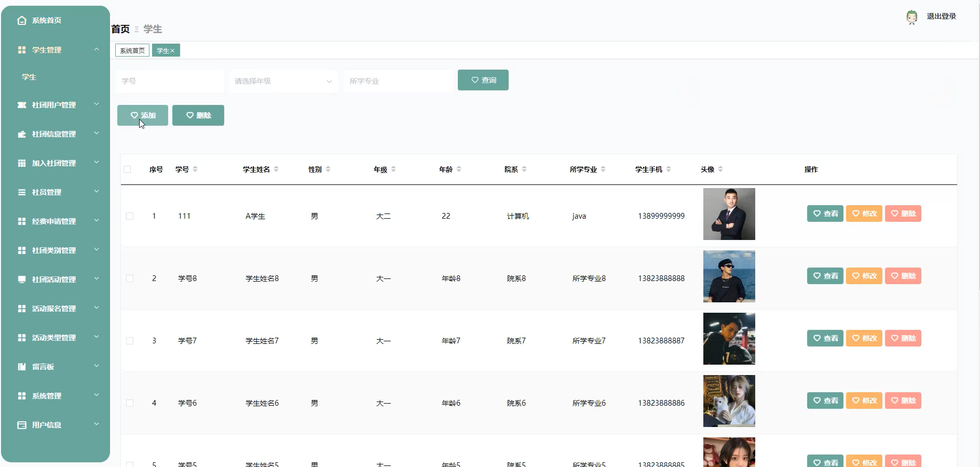The image size is (980, 467).
Task: Expand the 加入社团管理 chevron
Action: [97, 163]
